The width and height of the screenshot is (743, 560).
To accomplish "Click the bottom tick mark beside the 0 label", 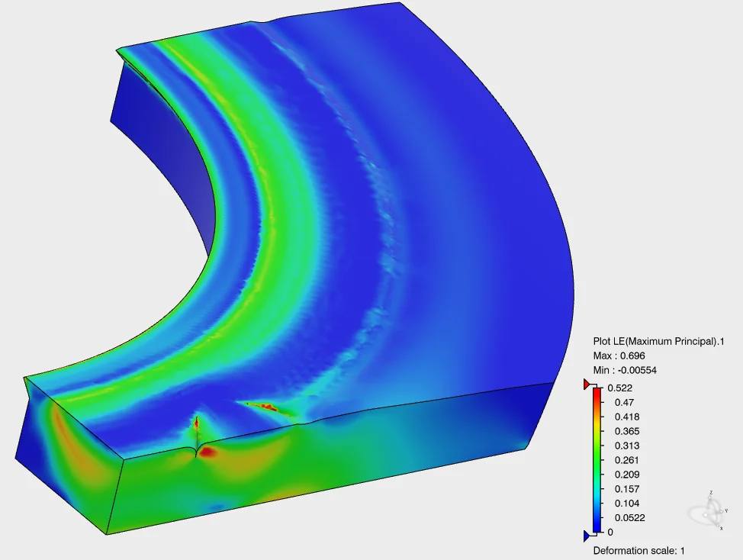I will click(603, 532).
